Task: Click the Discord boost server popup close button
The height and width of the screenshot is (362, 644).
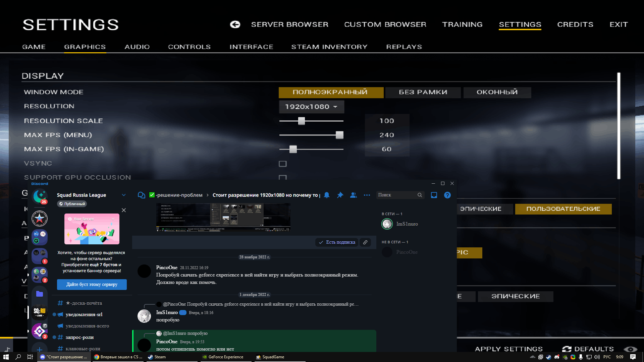Action: pos(124,210)
